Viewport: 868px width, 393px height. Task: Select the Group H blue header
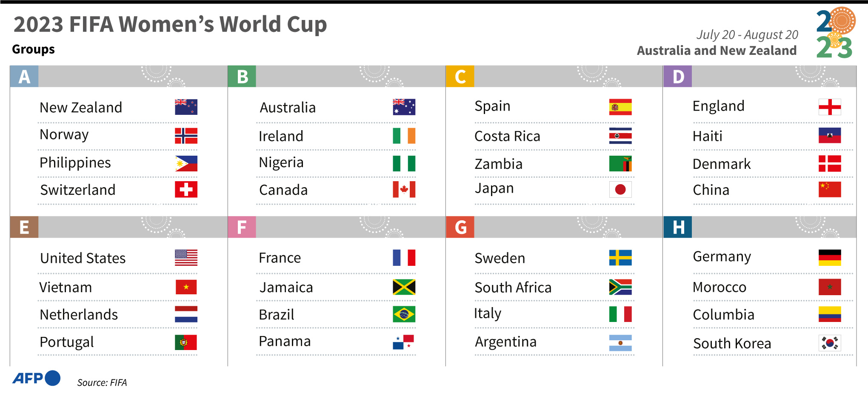tap(677, 227)
